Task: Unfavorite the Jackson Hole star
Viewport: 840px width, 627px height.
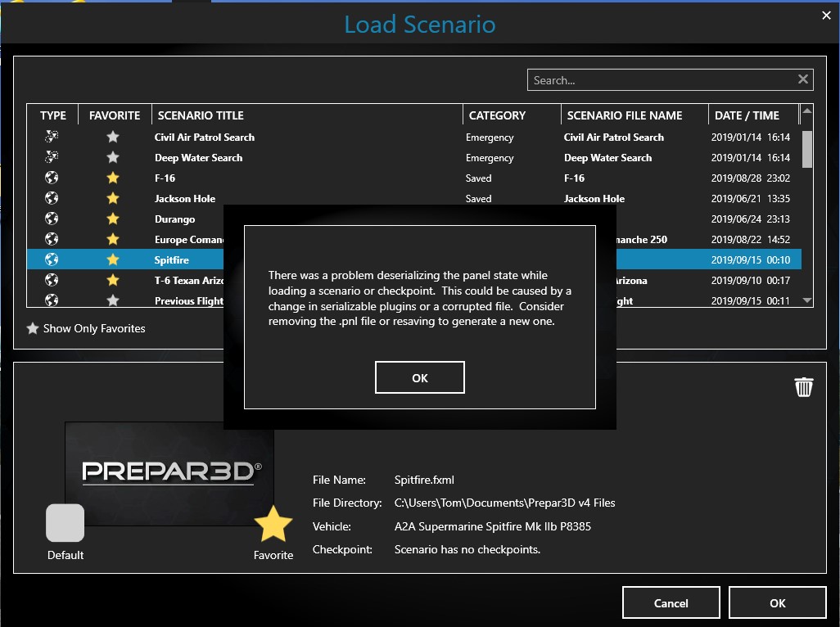Action: [112, 198]
